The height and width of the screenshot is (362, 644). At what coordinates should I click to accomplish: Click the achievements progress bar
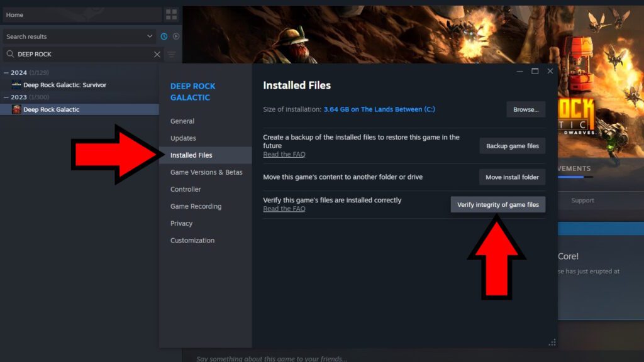575,177
